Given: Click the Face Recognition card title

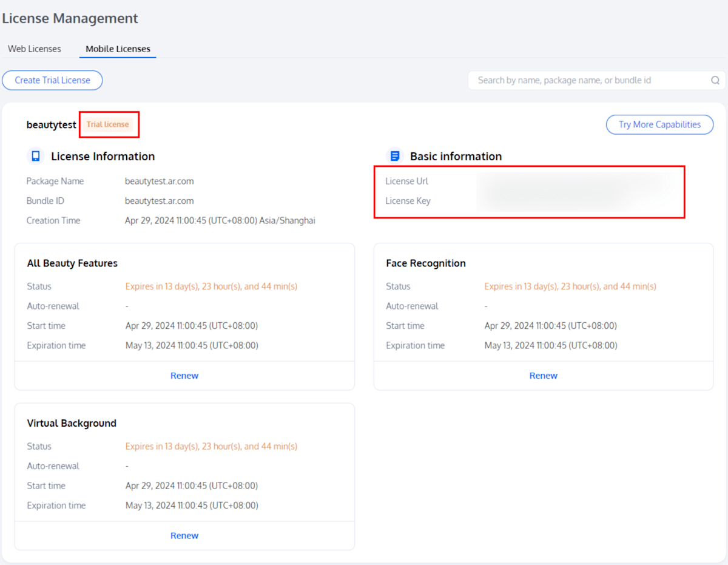Looking at the screenshot, I should tap(426, 263).
